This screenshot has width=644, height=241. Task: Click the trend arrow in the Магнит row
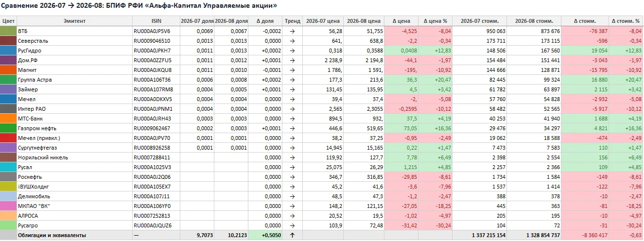292,70
